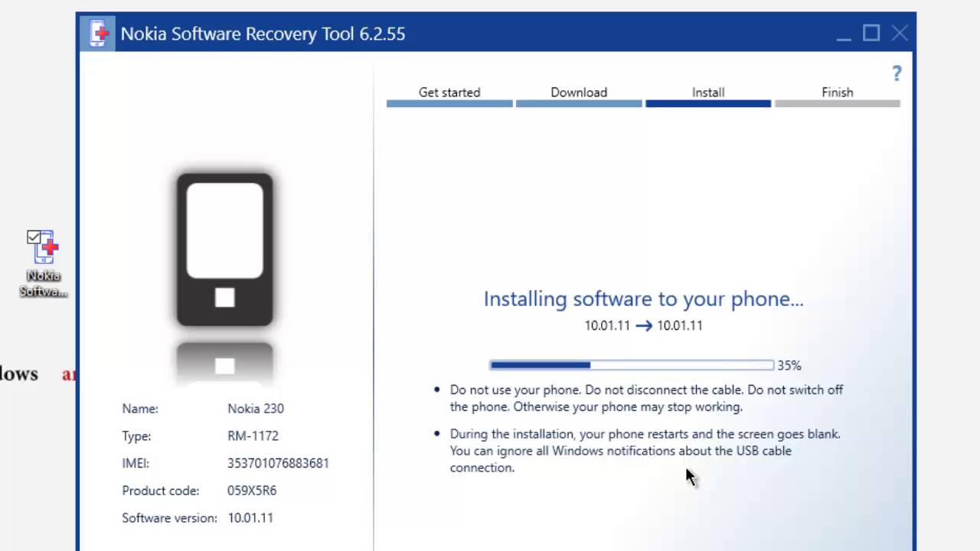
Task: Click the 'Software version:' label
Action: [170, 518]
